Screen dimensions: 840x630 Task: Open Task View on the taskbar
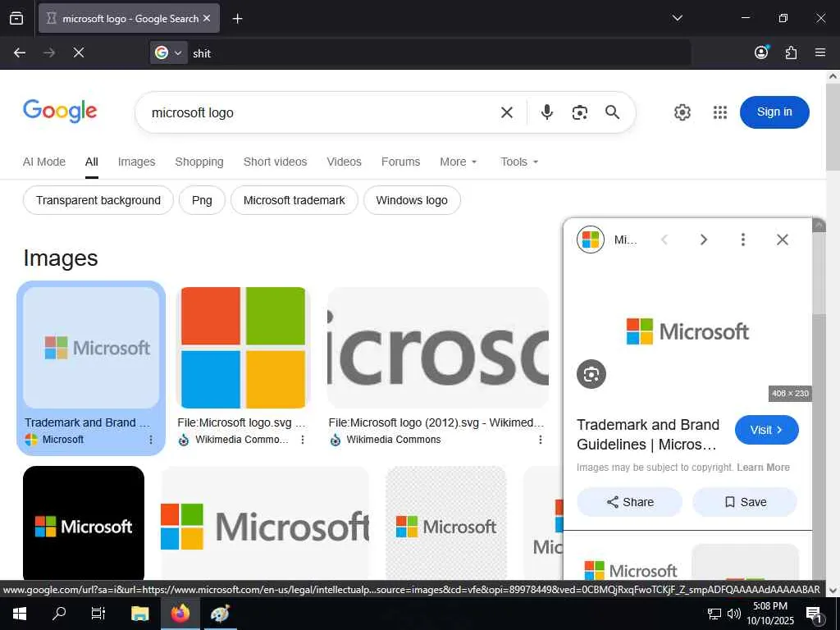tap(98, 614)
